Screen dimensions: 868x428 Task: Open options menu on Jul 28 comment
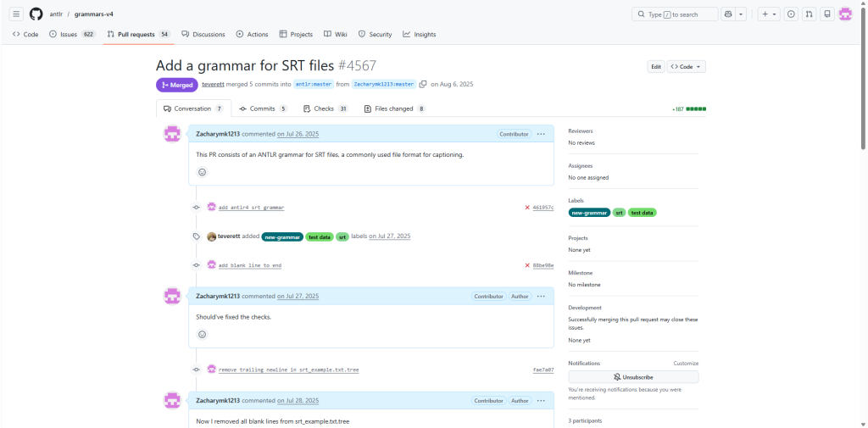pyautogui.click(x=541, y=400)
